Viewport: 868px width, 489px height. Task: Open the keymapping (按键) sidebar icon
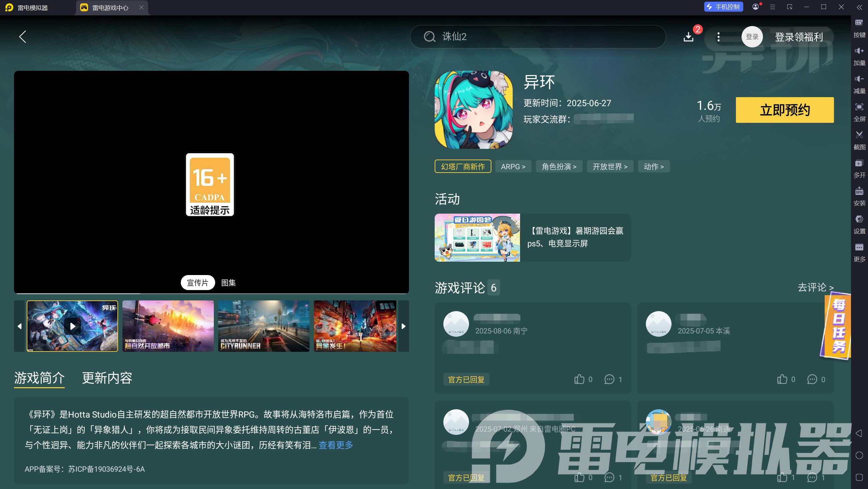click(x=859, y=27)
